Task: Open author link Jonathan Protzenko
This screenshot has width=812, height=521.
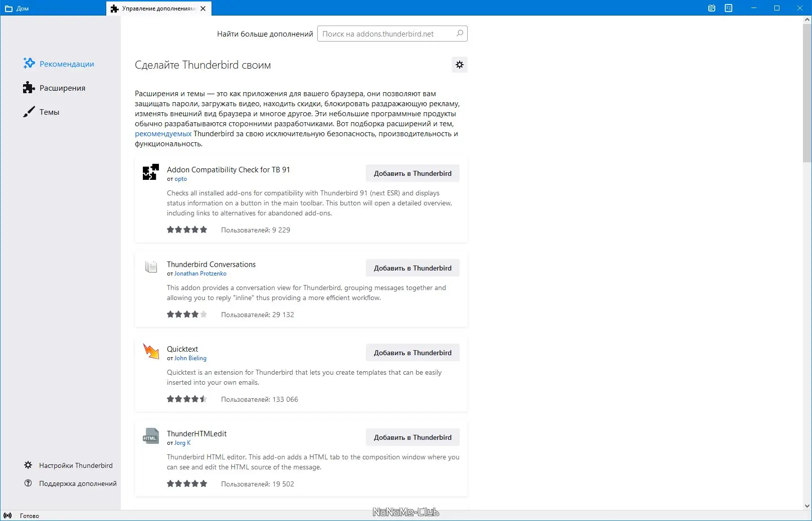Action: (200, 274)
